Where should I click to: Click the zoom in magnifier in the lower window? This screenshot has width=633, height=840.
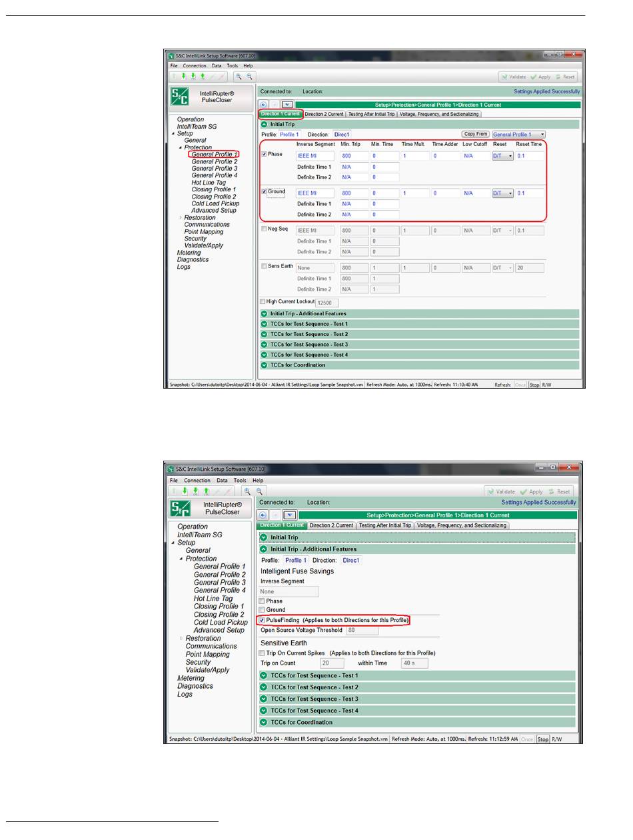[247, 491]
